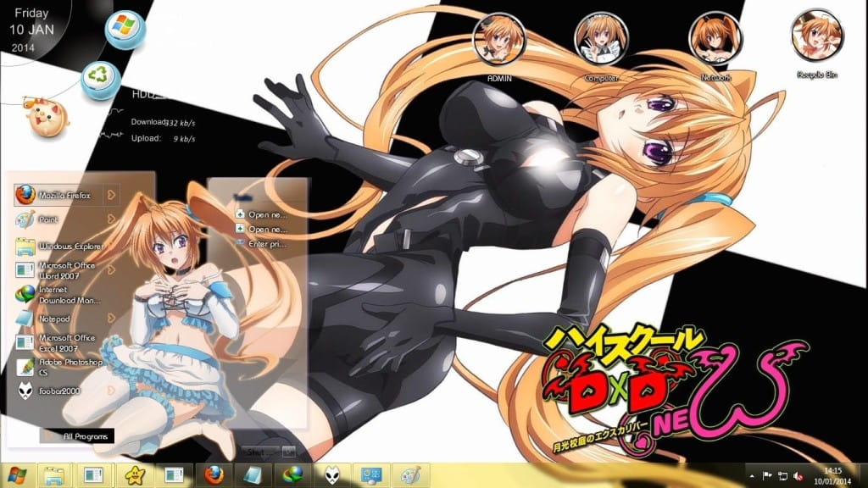This screenshot has width=868, height=488.
Task: Open the Recycle Bin desktop icon
Action: click(817, 44)
